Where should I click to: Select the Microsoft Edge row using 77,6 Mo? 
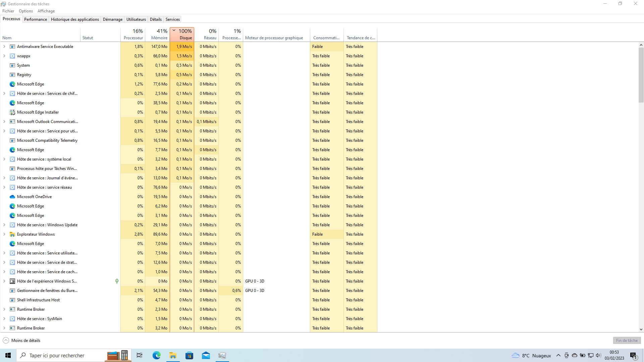coord(189,84)
